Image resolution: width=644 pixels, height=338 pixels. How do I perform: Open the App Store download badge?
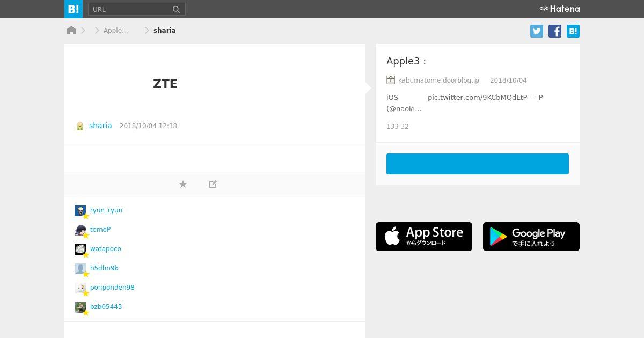click(424, 237)
